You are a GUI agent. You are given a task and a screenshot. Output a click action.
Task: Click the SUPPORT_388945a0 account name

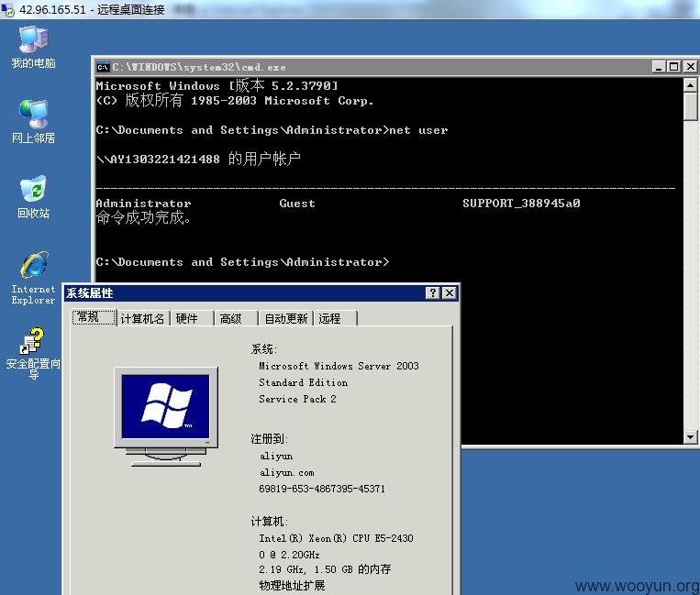point(521,204)
